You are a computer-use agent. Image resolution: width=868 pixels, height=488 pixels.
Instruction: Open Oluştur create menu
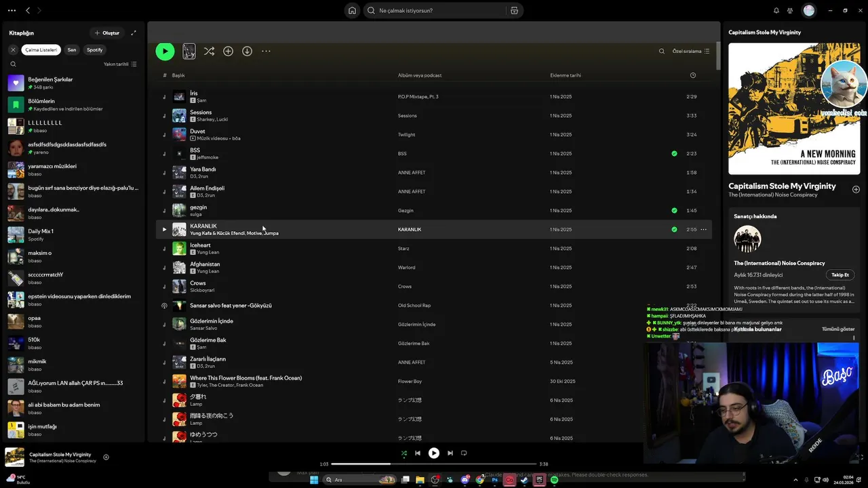pyautogui.click(x=107, y=33)
